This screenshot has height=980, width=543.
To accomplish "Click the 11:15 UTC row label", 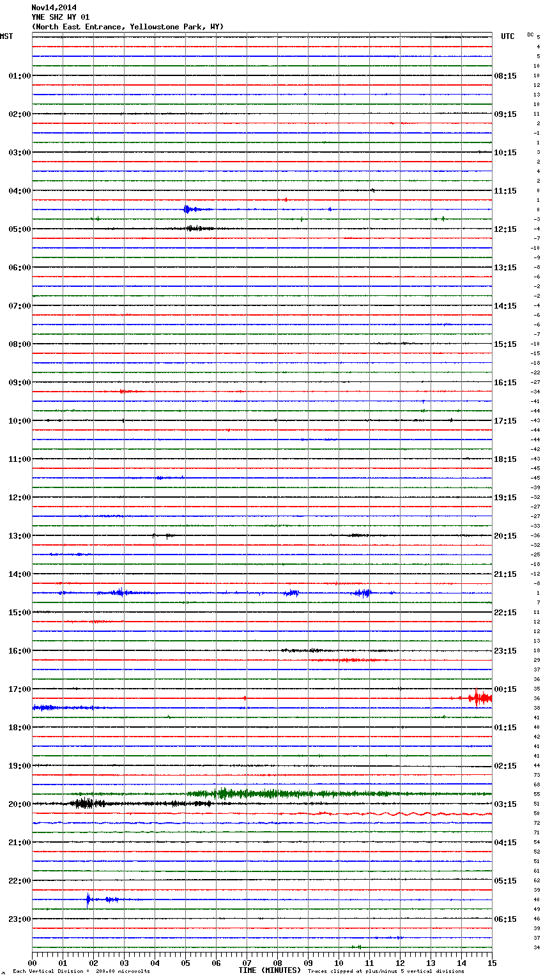I will (x=505, y=191).
